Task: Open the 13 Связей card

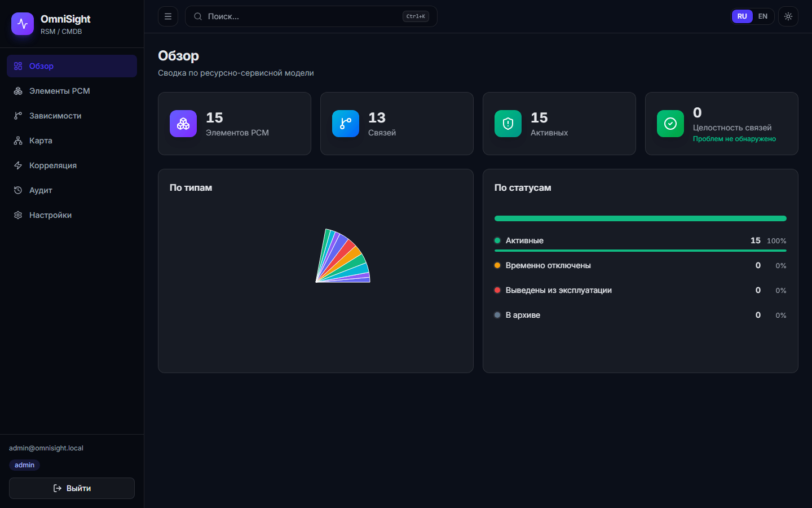Action: pos(397,124)
